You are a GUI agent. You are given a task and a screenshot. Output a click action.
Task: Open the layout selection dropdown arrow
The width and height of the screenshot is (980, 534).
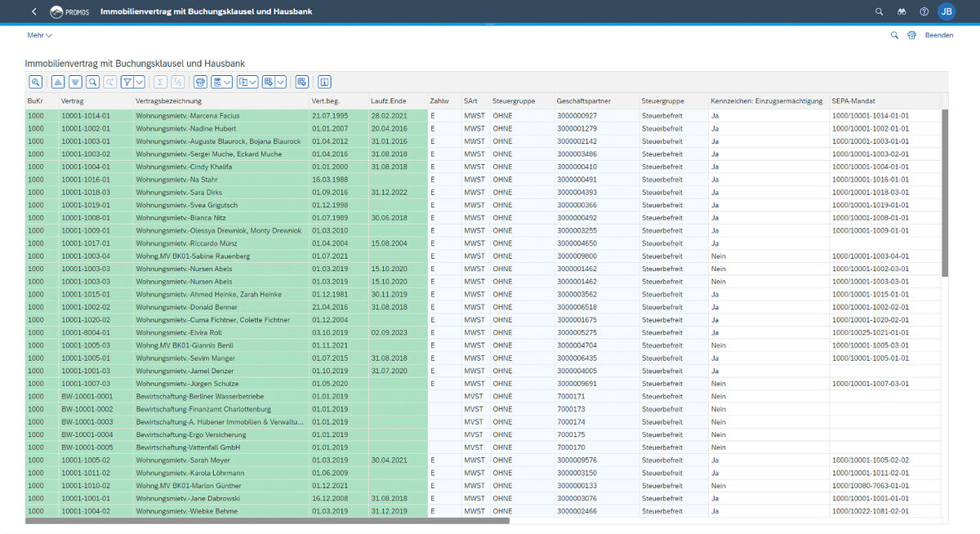click(281, 82)
